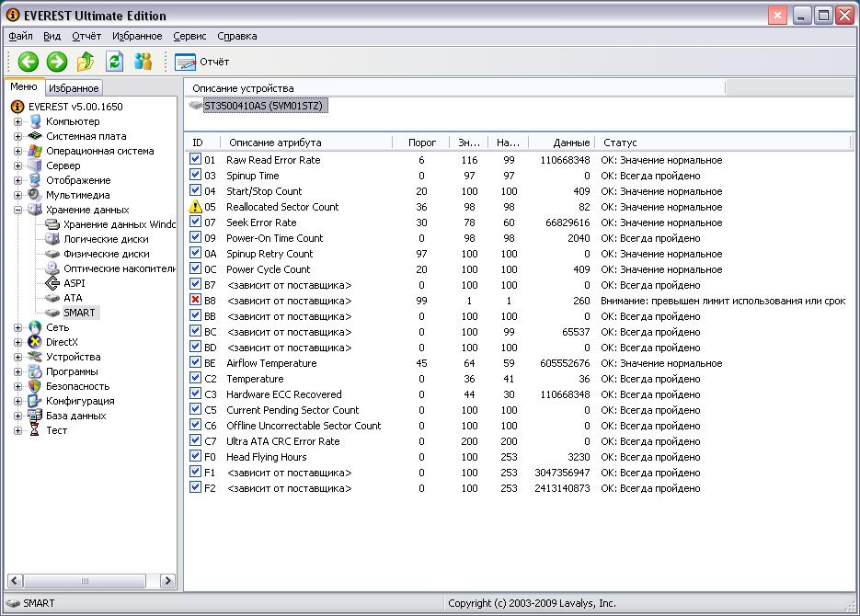Image resolution: width=860 pixels, height=616 pixels.
Task: Open the Сервис menu
Action: [x=189, y=36]
